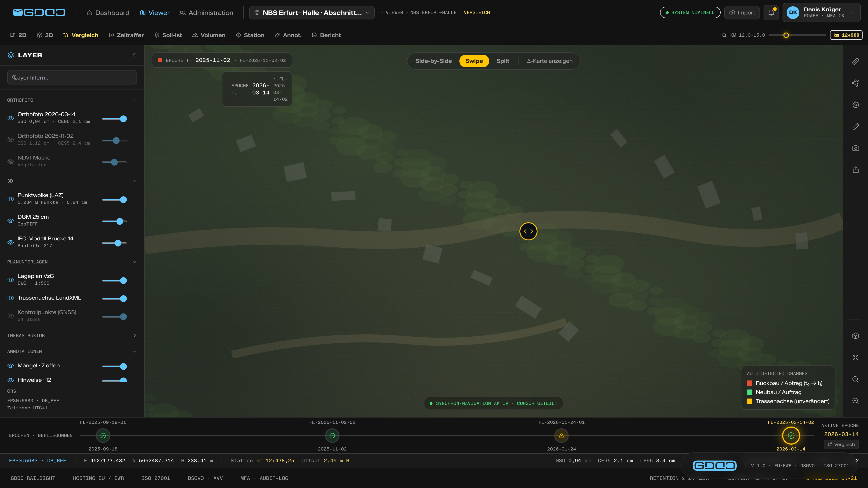
Task: Click the Layer filtern input field
Action: point(72,77)
